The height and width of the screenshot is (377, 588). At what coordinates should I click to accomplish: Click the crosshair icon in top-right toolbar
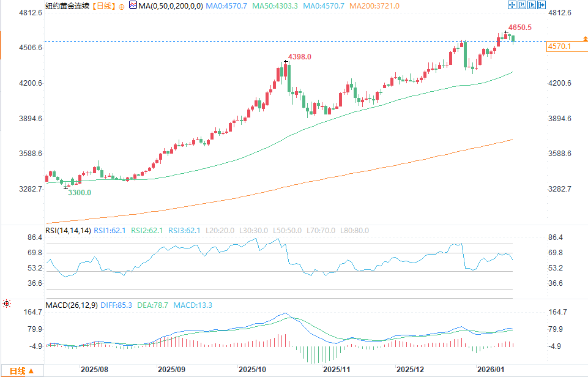coord(512,5)
